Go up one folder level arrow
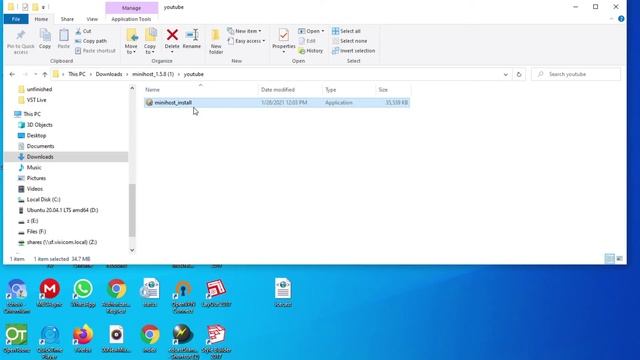The height and width of the screenshot is (360, 640). point(44,74)
